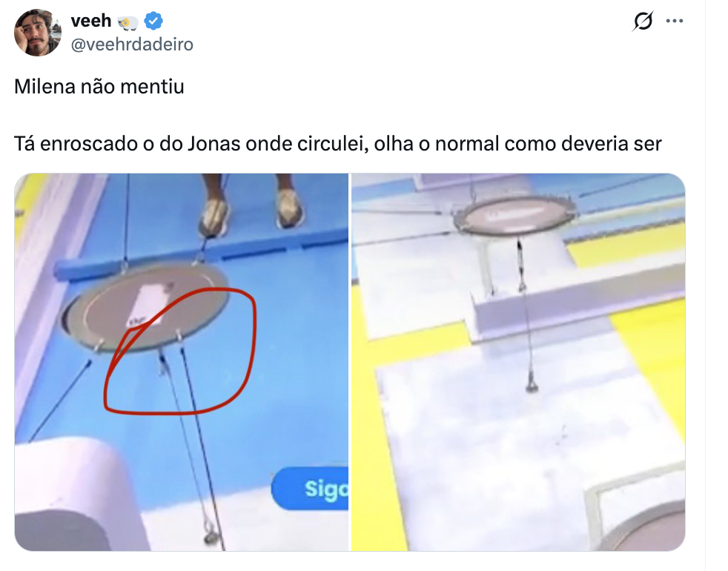Open the Grok slashed-circle icon
The width and height of the screenshot is (728, 571).
click(643, 21)
